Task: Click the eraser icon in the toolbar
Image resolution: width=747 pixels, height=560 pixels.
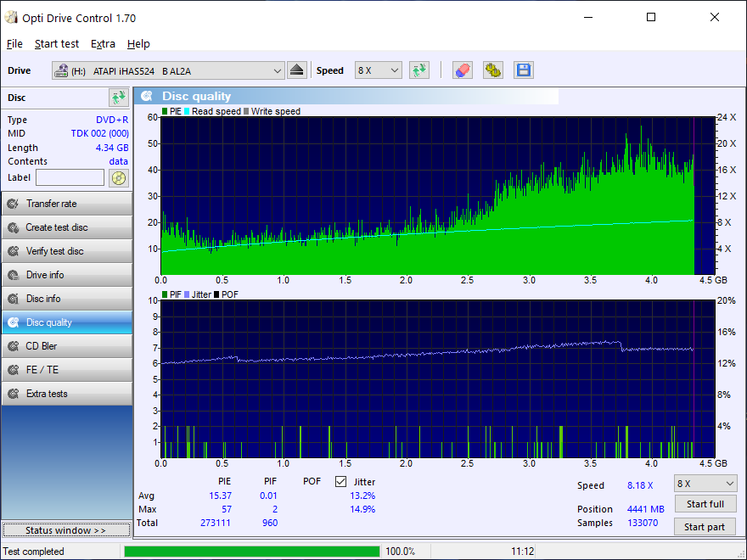Action: point(462,70)
